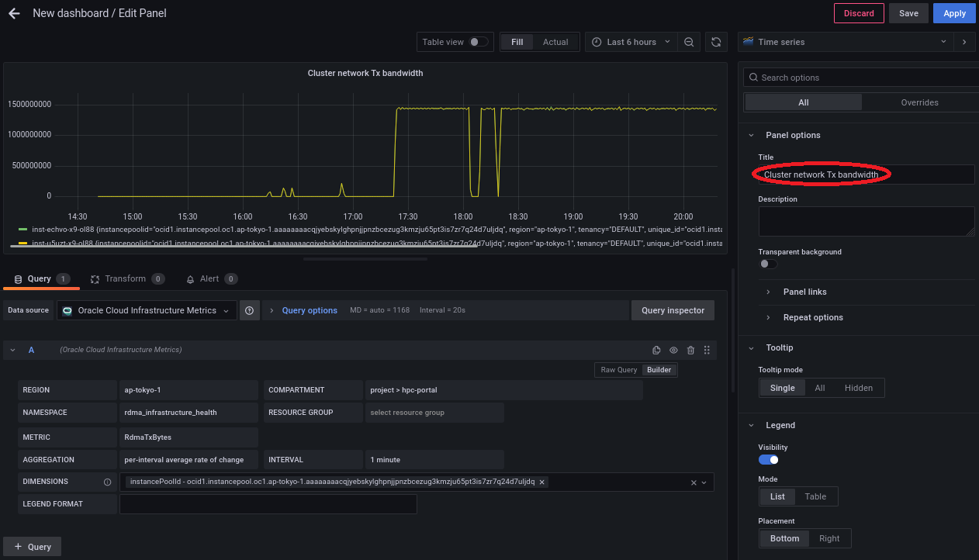Viewport: 979px width, 560px height.
Task: Click the drag handle icon for query A
Action: tap(707, 351)
